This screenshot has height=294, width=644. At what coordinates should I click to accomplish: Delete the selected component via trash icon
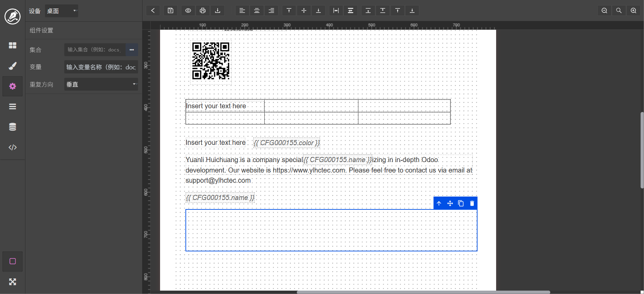click(472, 203)
